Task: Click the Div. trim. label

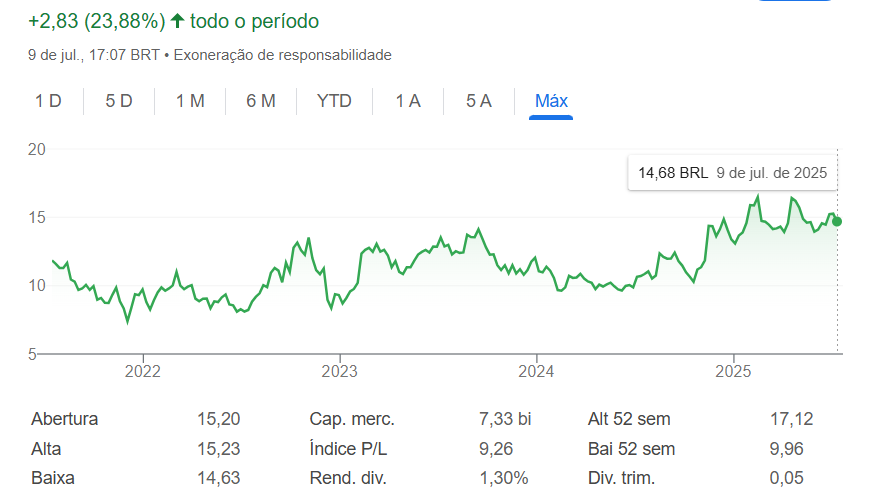Action: [x=626, y=478]
